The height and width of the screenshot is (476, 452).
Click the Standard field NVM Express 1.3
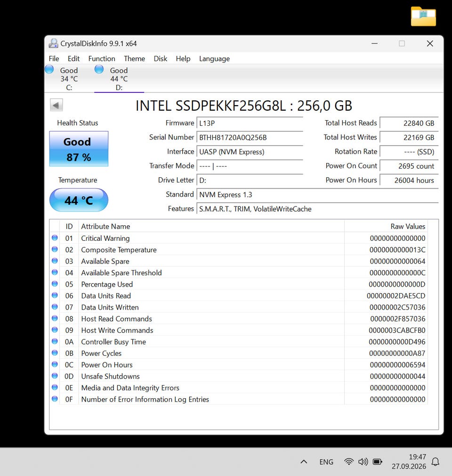[x=317, y=195]
